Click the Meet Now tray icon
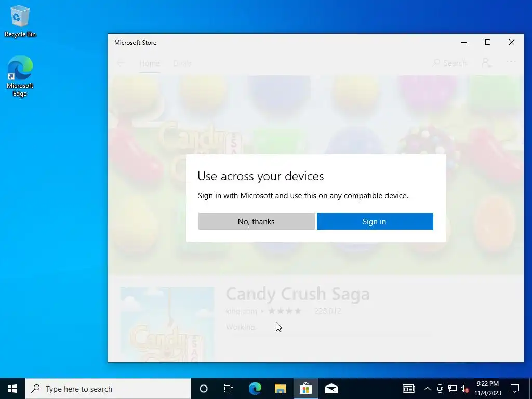The height and width of the screenshot is (399, 532). [x=440, y=389]
